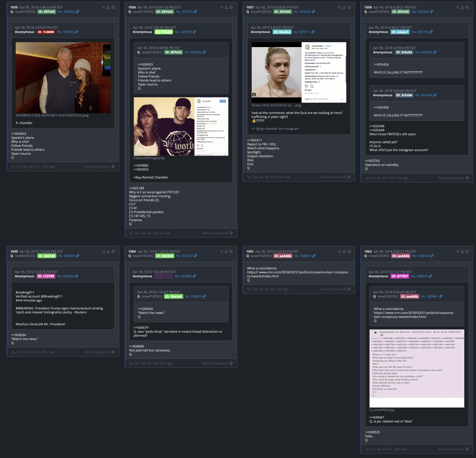Viewport: 476px width, 458px height.
Task: Click the circle icon beside 8chan qresearch in post 1055
Action: [x=113, y=167]
